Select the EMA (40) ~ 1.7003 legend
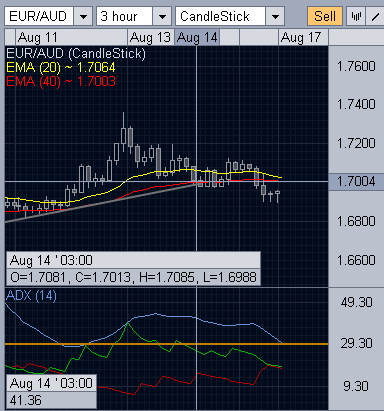Screen dimensions: 384x411 click(61, 81)
